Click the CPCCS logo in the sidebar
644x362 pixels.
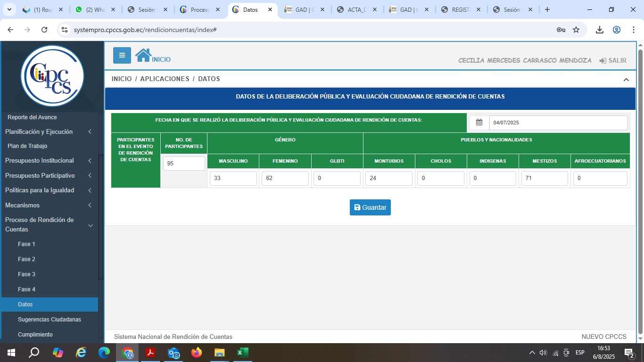[x=52, y=75]
